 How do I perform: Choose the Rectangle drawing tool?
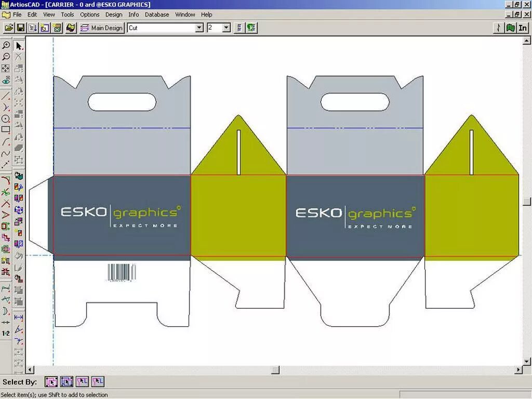coord(6,129)
